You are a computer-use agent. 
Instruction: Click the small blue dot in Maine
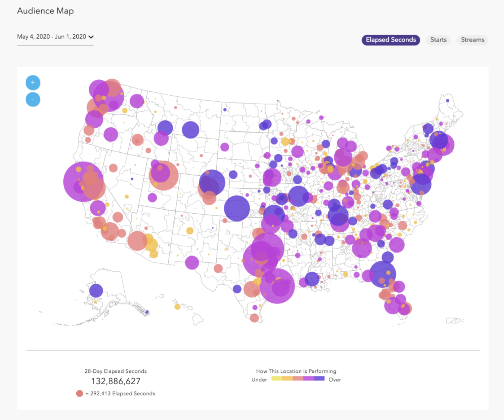[447, 101]
